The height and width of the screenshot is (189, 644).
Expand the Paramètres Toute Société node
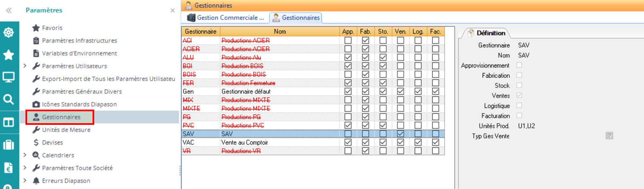25,168
